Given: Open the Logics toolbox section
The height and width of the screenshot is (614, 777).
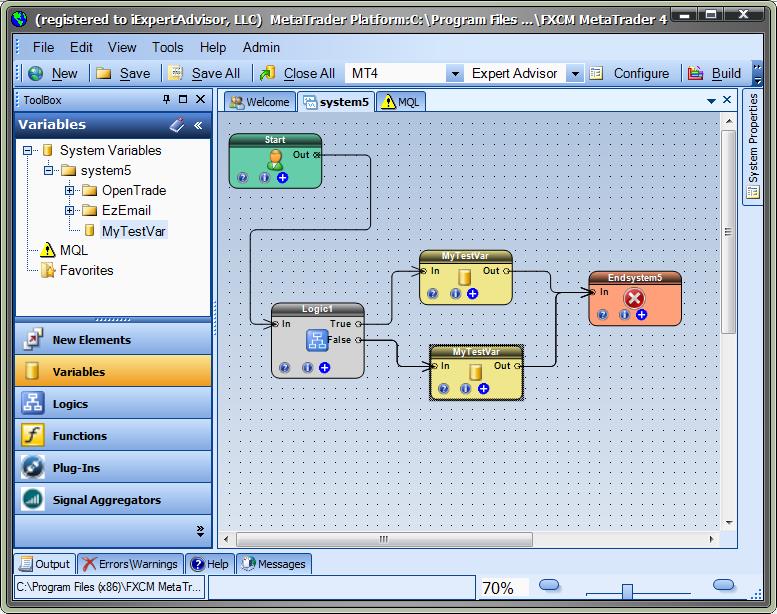Looking at the screenshot, I should 113,403.
